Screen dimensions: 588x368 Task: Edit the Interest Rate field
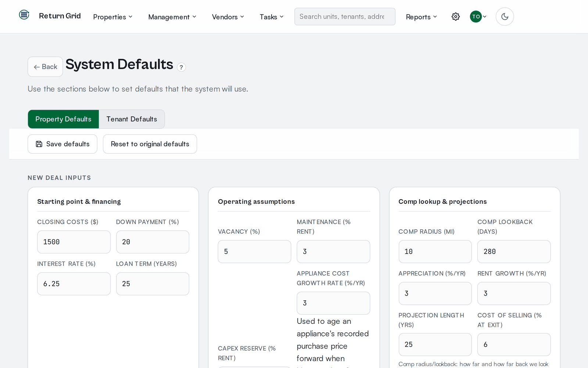pyautogui.click(x=74, y=284)
